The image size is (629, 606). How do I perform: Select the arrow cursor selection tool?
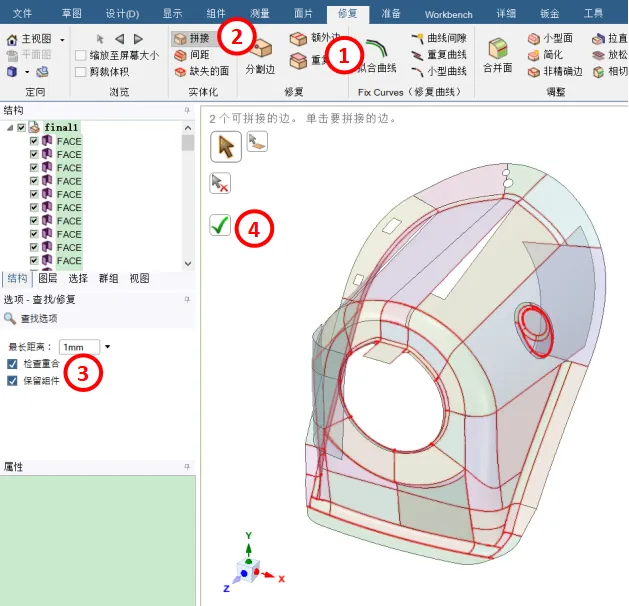tap(225, 146)
